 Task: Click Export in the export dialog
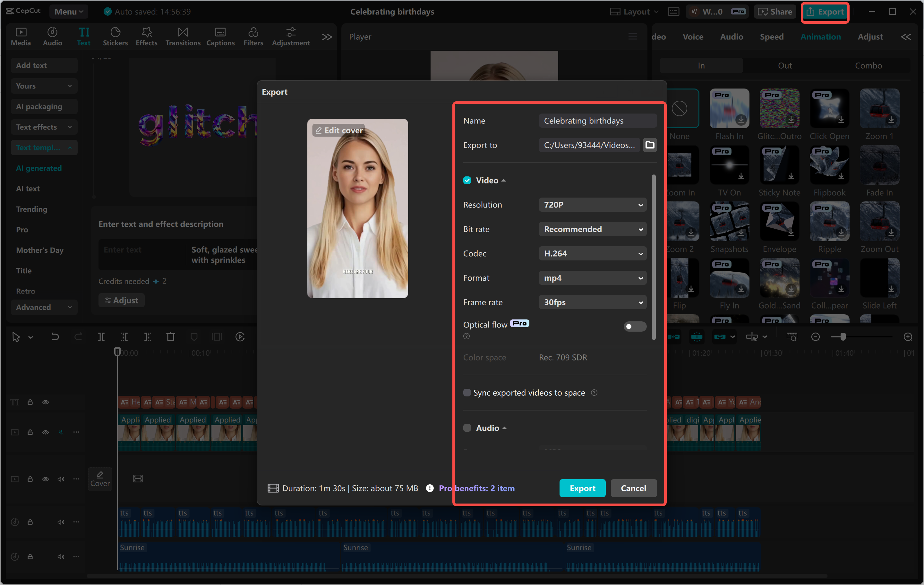582,488
